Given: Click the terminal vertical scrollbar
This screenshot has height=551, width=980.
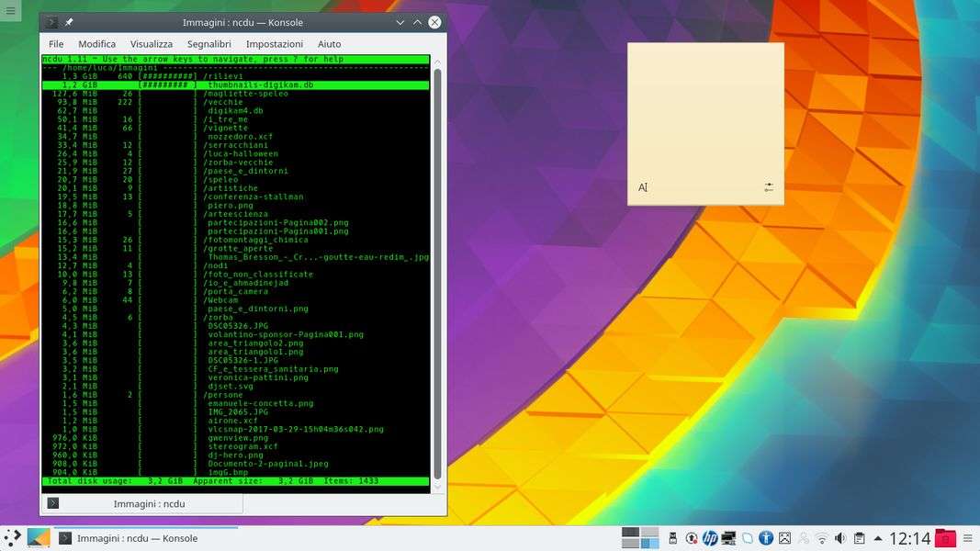Looking at the screenshot, I should (x=437, y=266).
